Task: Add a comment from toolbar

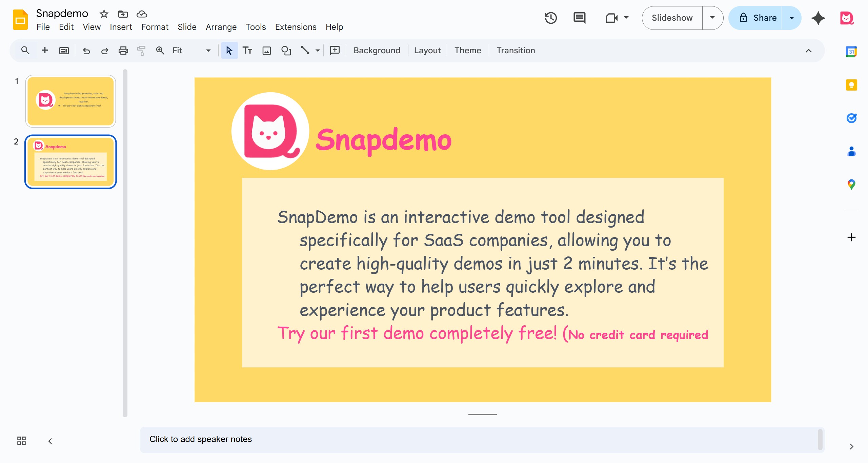Action: (x=335, y=51)
